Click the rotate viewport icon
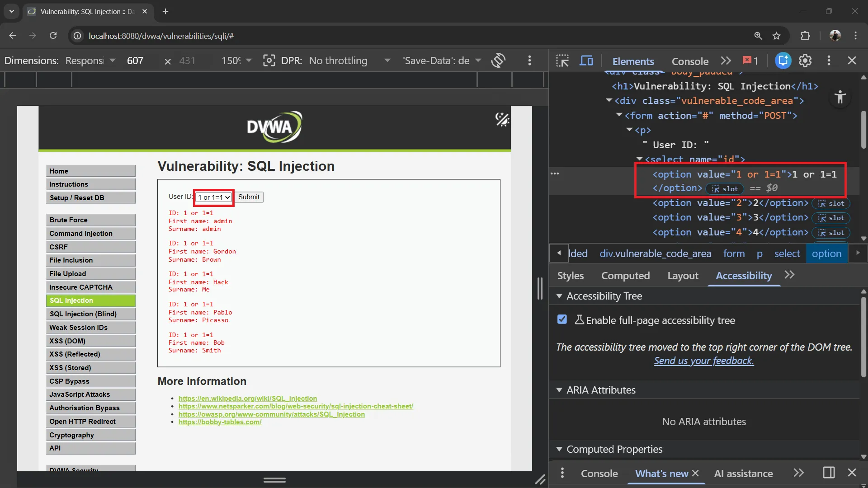This screenshot has width=868, height=488. [498, 60]
